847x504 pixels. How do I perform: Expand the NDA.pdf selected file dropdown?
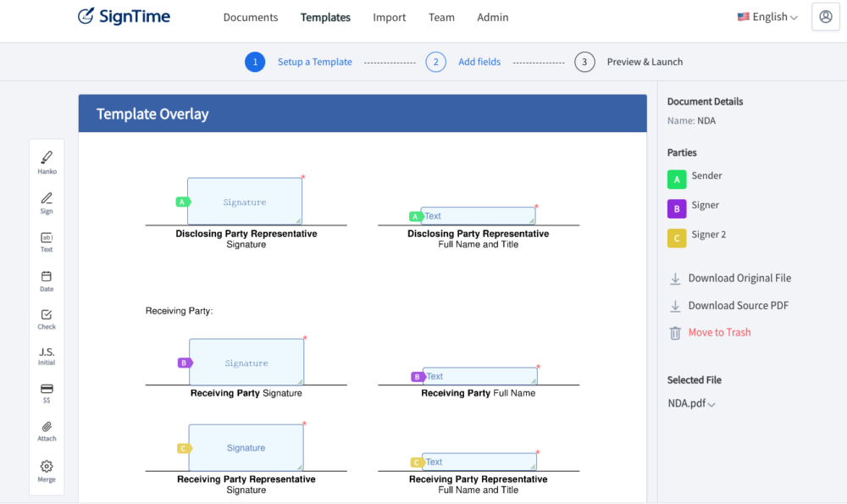click(x=691, y=403)
